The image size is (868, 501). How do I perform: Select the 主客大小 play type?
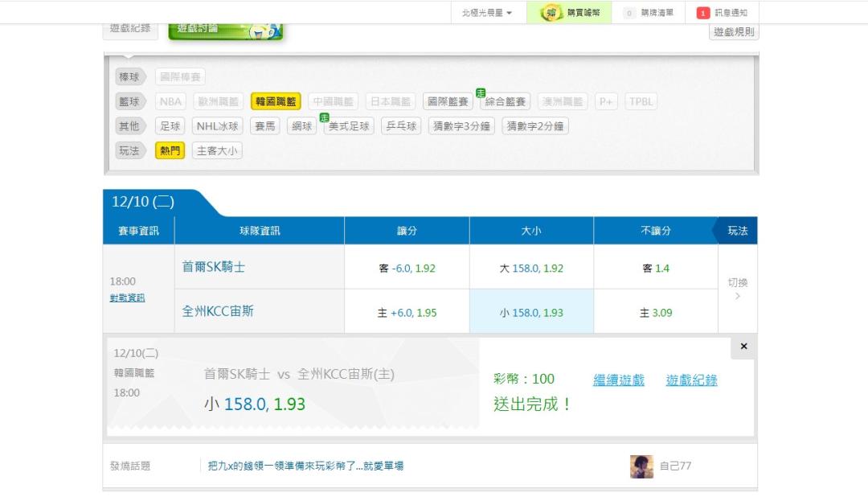click(x=217, y=150)
